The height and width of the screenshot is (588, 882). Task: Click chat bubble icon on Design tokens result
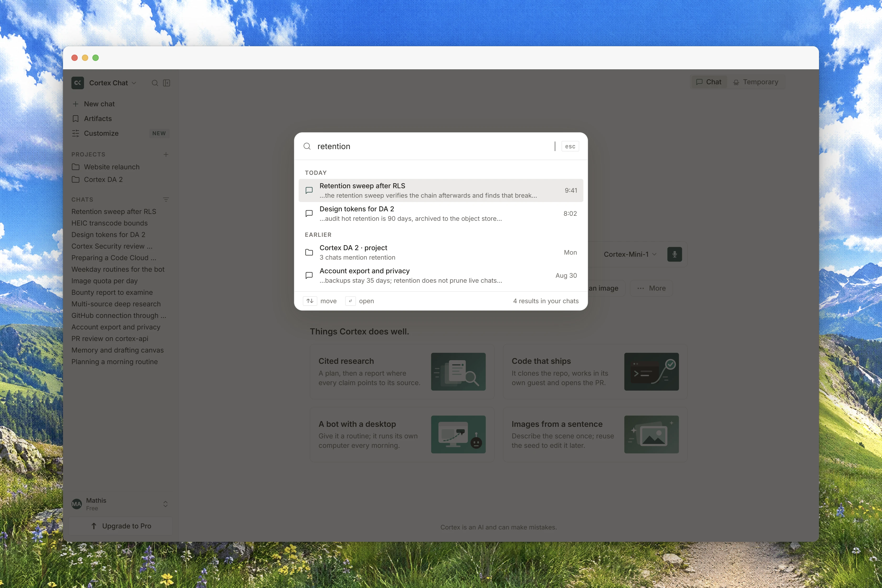click(x=309, y=214)
